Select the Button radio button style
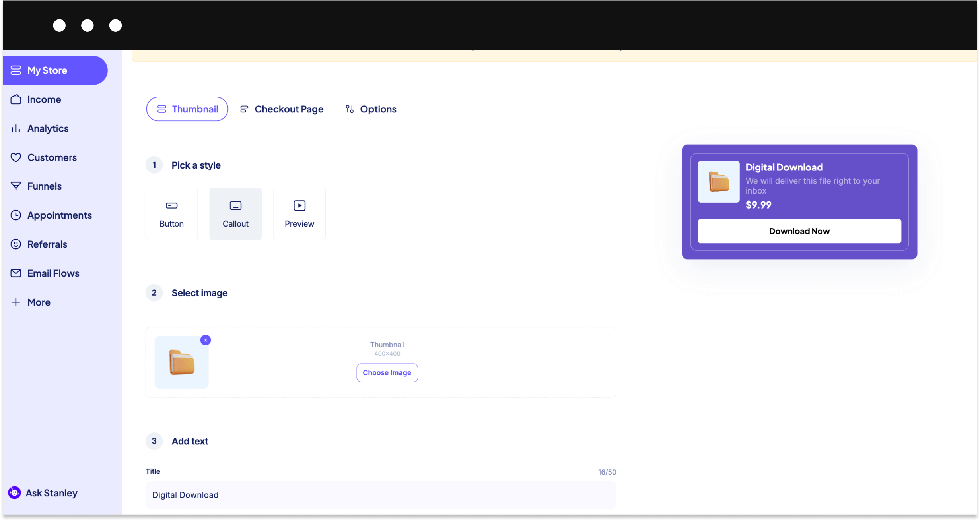This screenshot has width=980, height=521. coord(171,213)
